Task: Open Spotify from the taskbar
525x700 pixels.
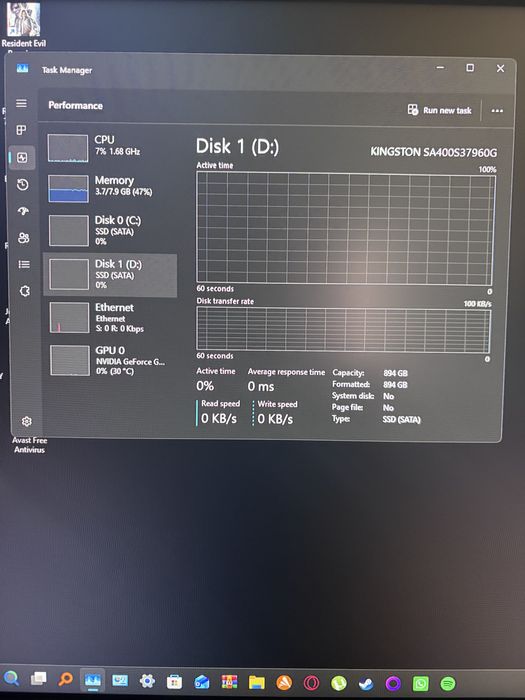Action: tap(448, 683)
